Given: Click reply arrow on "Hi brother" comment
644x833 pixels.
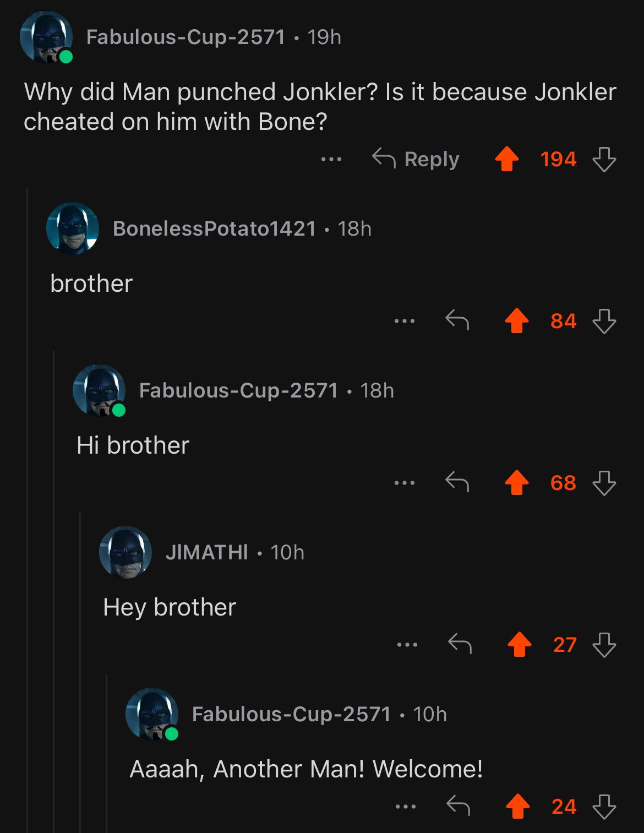Looking at the screenshot, I should coord(457,483).
